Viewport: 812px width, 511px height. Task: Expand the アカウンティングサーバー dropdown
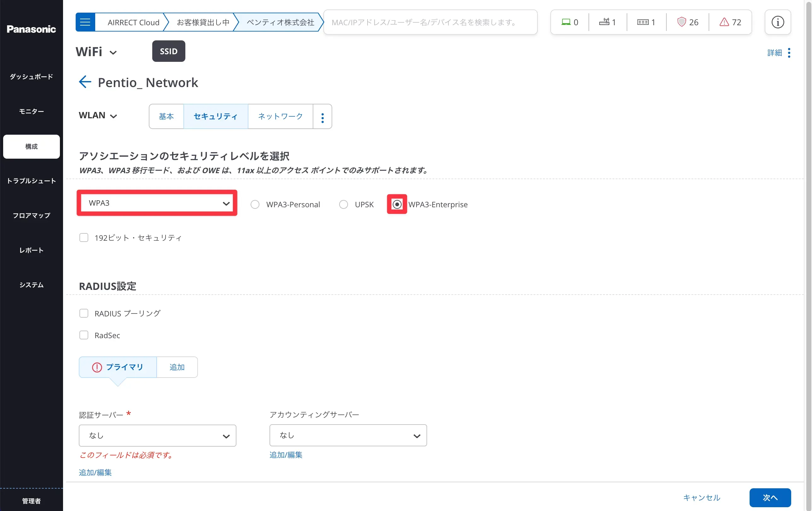click(348, 435)
